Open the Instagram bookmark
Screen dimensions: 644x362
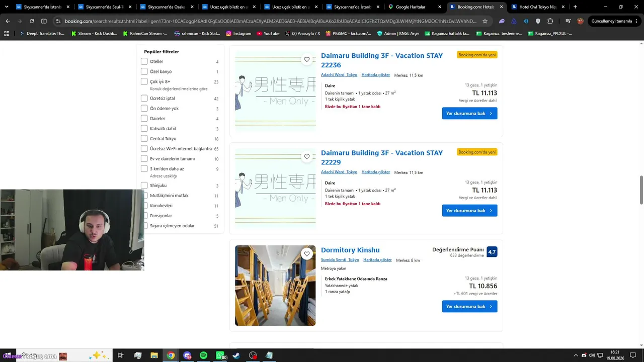(238, 33)
